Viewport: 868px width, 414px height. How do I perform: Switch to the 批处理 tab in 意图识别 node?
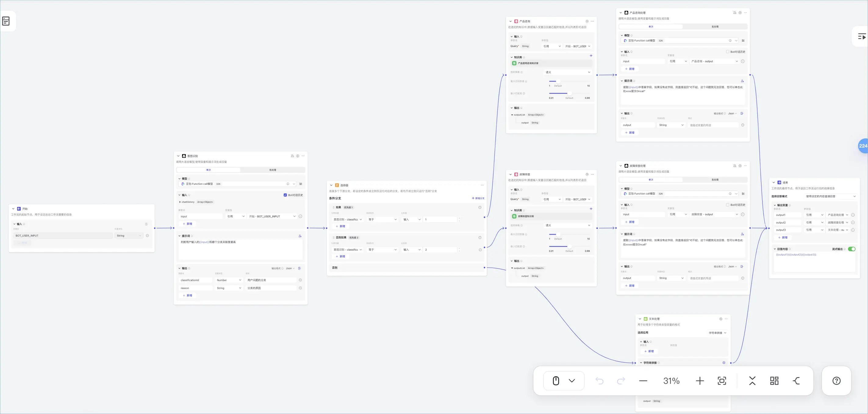(x=273, y=170)
